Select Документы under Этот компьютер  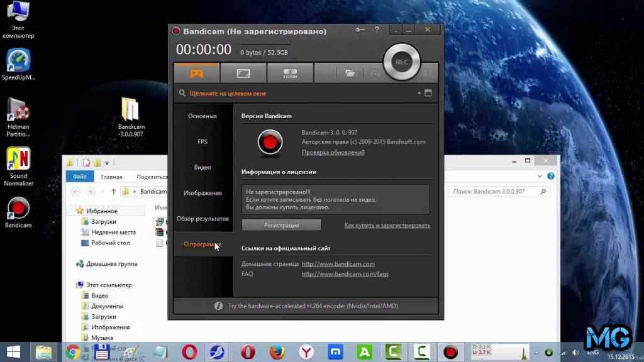coord(107,306)
